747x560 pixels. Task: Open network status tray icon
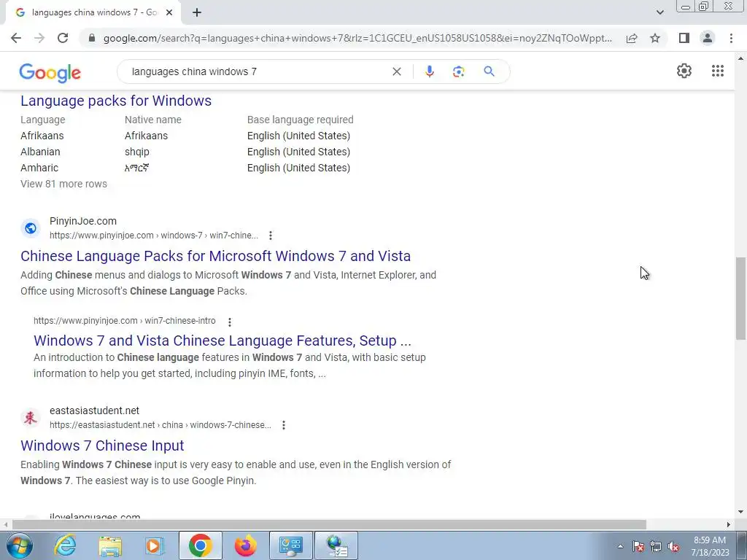tap(656, 546)
